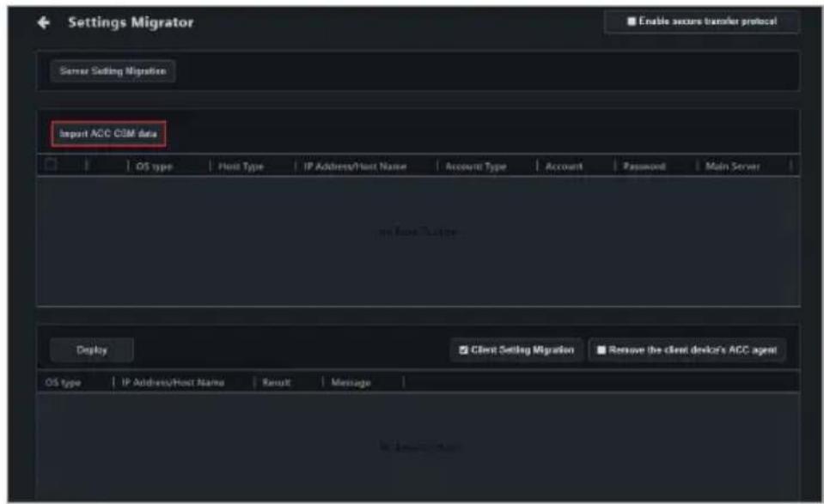Open Server Setting Migration
The image size is (824, 504).
pyautogui.click(x=113, y=71)
